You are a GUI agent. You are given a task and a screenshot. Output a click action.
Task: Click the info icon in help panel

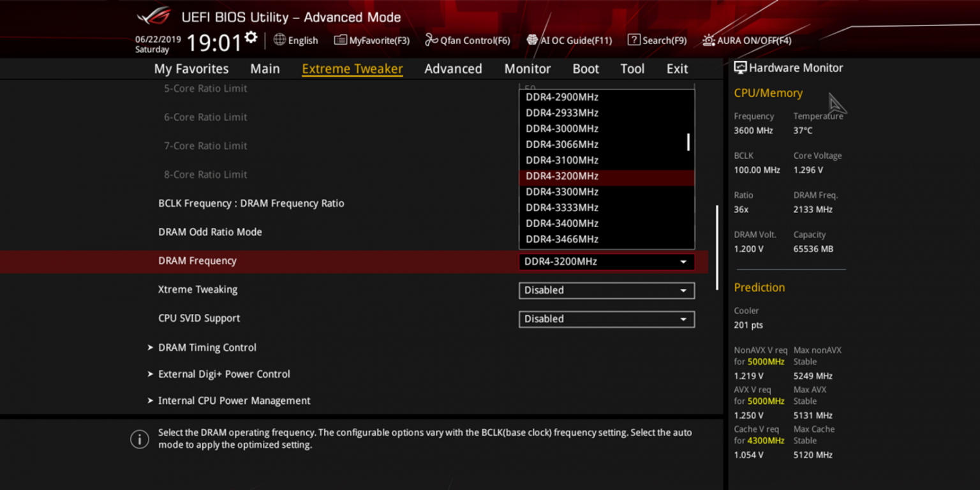click(x=140, y=439)
